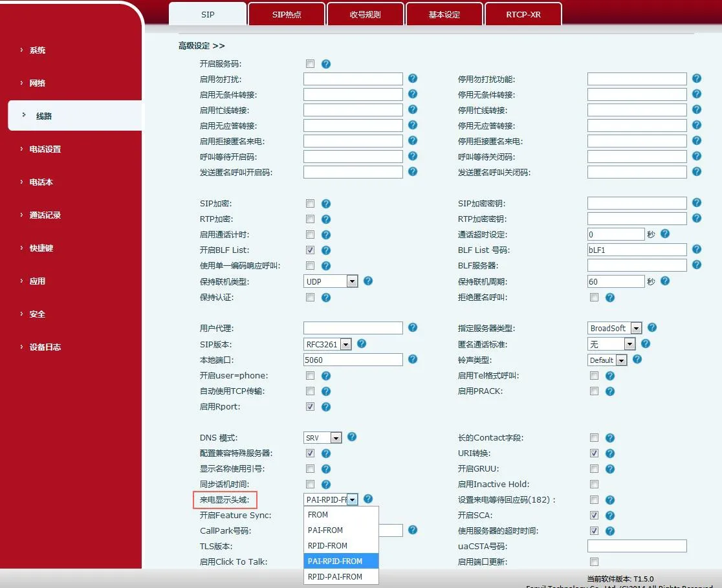Click the help icon next to DNS 模式
Viewport: 722px width, 588px height.
tap(351, 437)
